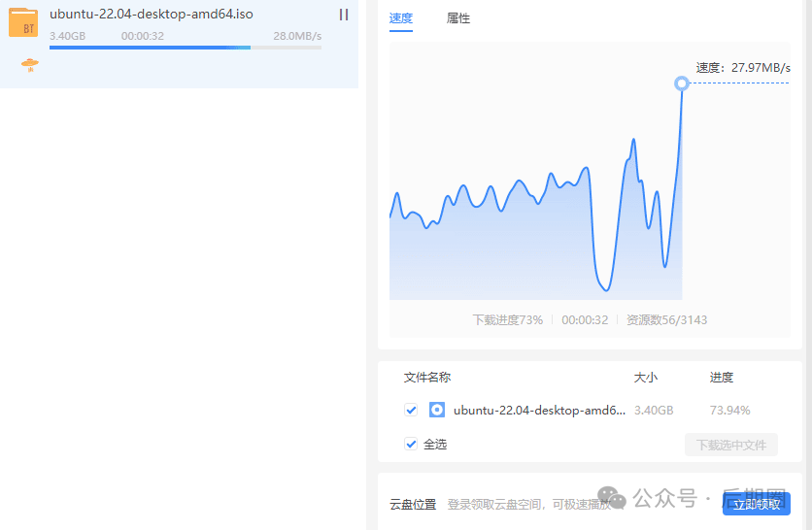812x530 pixels.
Task: Click the 速度：27.97MB/s label
Action: (743, 68)
